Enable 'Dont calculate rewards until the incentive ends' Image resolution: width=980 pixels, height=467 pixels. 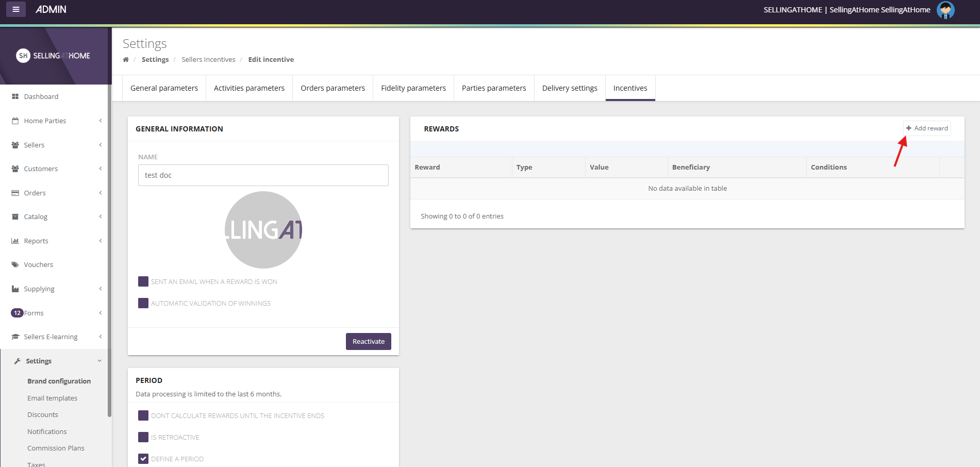click(x=143, y=415)
